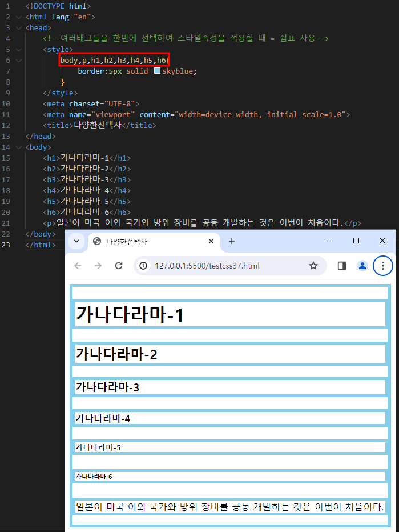
Task: Open the tab search dropdown
Action: click(x=76, y=241)
